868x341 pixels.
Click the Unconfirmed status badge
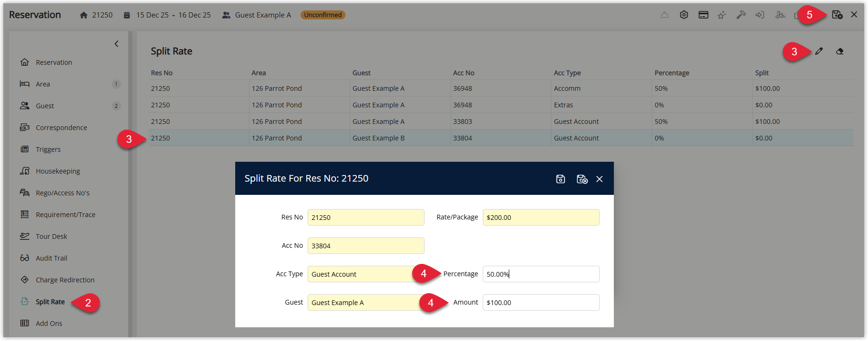[323, 15]
